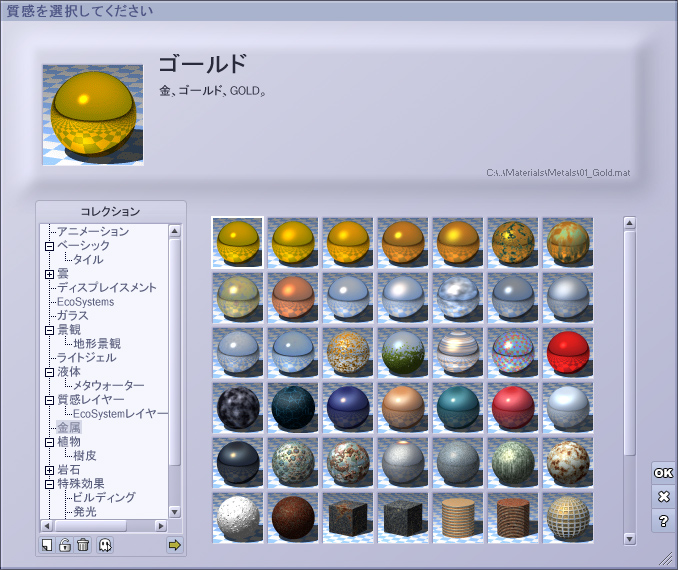Screen dimensions: 678x570
Task: Expand the 雲 tree node
Action: [x=49, y=274]
